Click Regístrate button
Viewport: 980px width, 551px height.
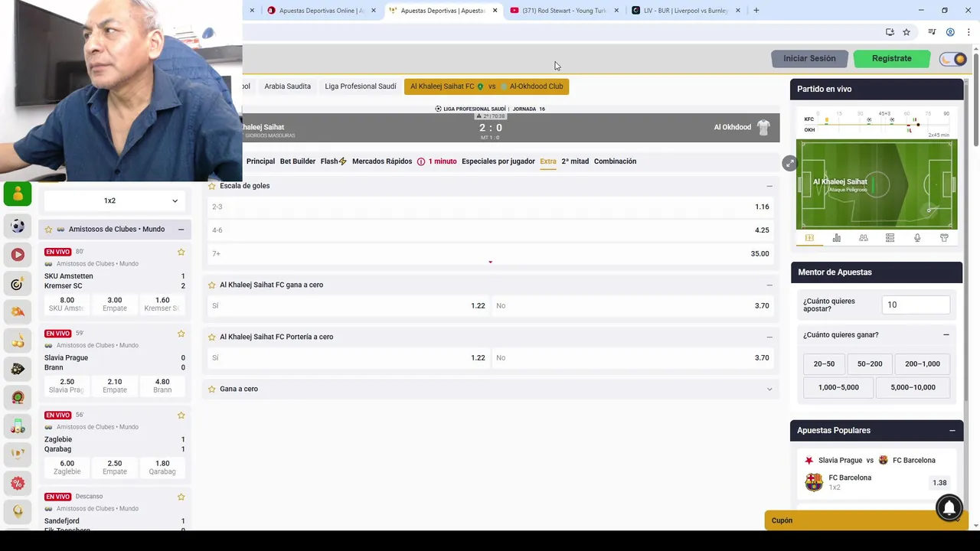tap(891, 58)
